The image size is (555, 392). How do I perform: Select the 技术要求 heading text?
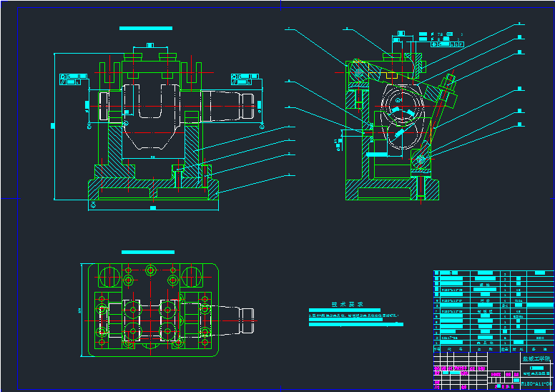coord(347,304)
